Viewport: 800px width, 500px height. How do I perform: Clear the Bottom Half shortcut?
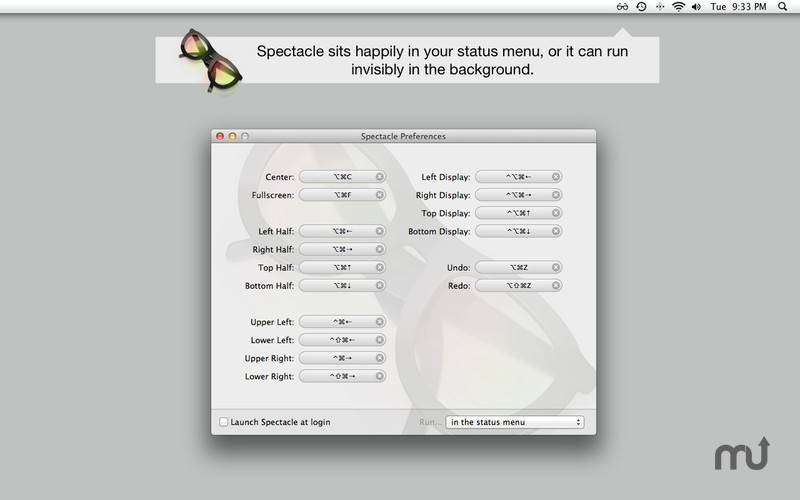(x=380, y=285)
